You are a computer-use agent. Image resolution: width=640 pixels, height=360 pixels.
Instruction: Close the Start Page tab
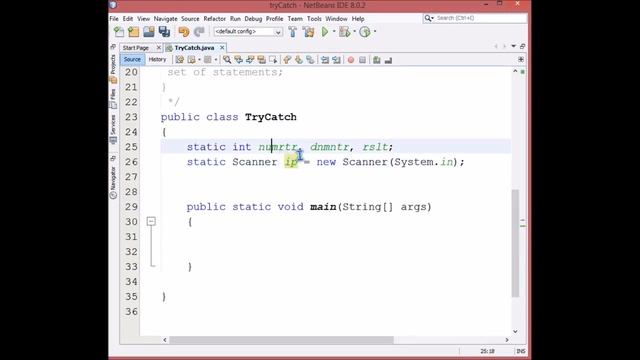point(159,48)
